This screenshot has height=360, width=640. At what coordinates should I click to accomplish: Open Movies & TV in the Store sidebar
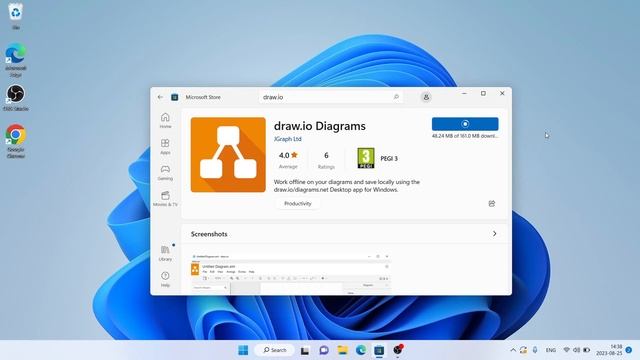click(165, 199)
